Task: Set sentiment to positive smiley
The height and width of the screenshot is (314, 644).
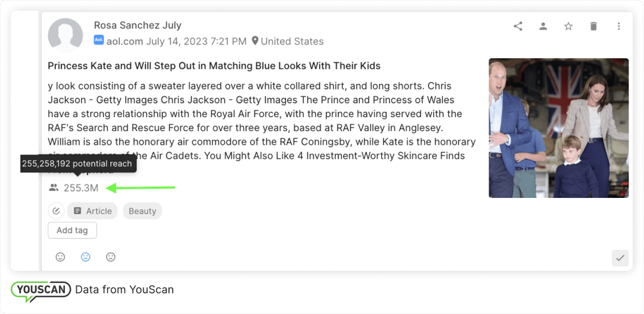Action: point(60,257)
